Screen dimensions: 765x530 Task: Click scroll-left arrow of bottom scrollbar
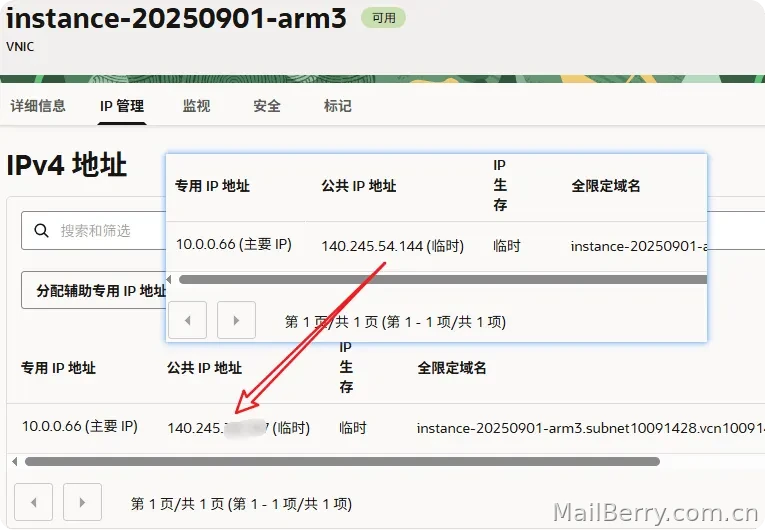coord(15,461)
